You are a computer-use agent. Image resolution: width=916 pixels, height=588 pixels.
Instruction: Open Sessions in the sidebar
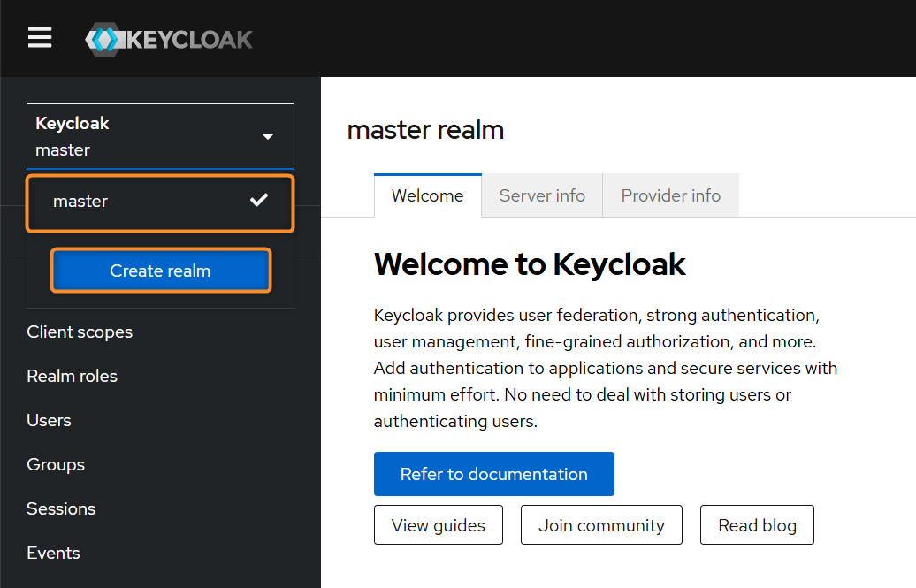pyautogui.click(x=61, y=509)
